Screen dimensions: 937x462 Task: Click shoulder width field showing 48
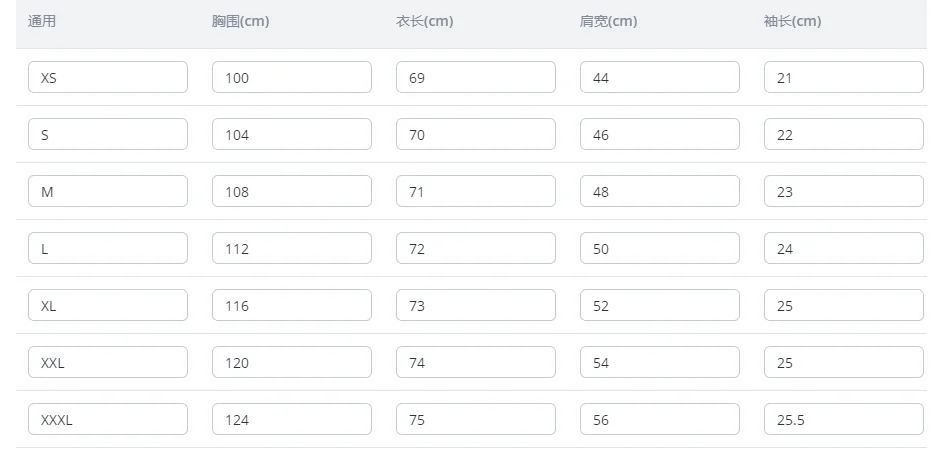pos(659,192)
